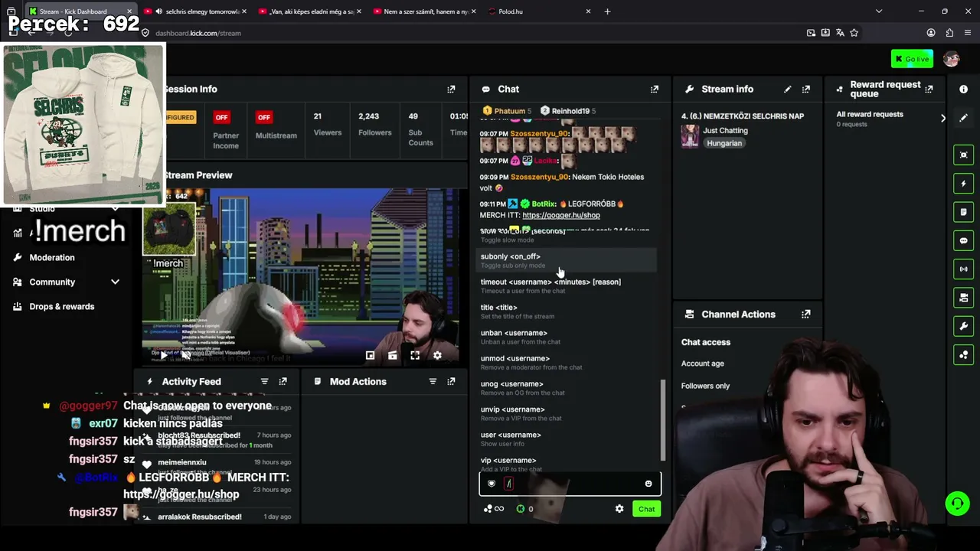This screenshot has height=551, width=980.
Task: Open a new browser tab
Action: pos(607,11)
